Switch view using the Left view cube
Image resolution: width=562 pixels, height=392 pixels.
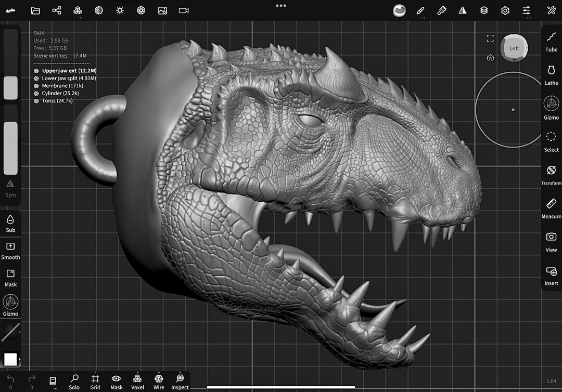(514, 48)
